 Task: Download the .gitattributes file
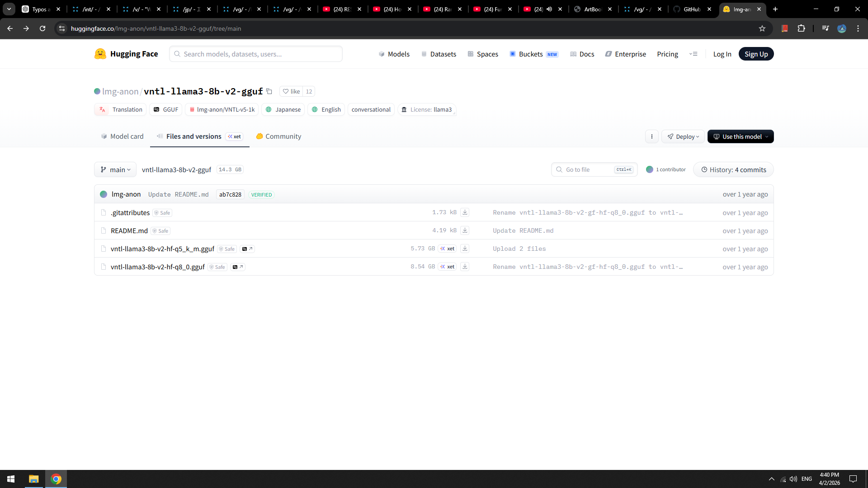(x=465, y=212)
